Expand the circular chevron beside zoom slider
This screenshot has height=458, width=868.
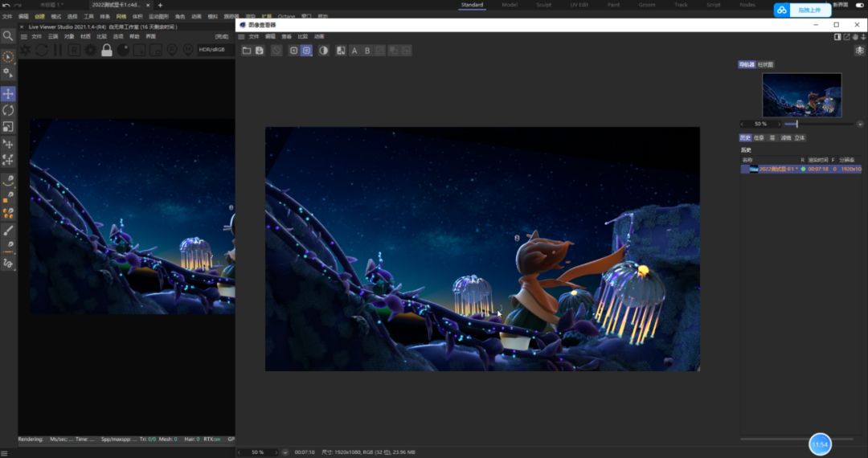click(860, 124)
